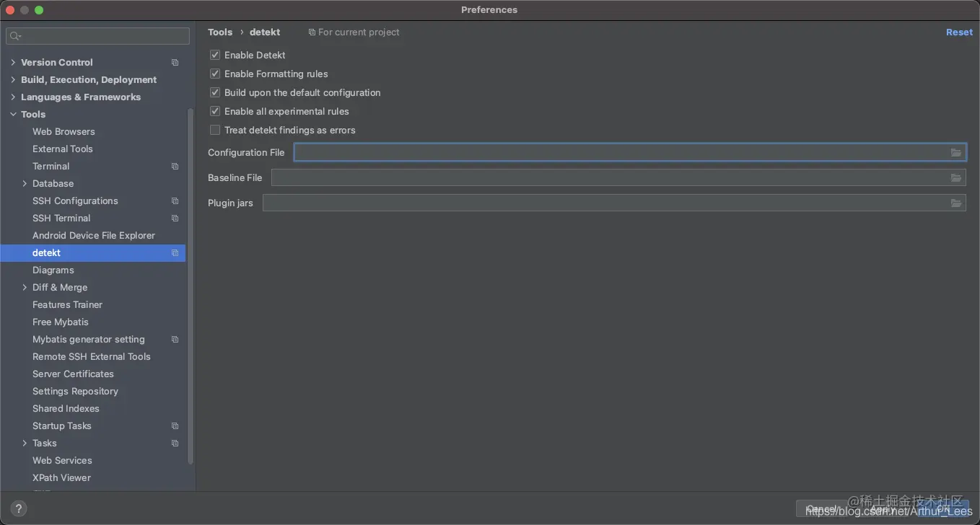980x525 pixels.
Task: Open External Tools settings
Action: (x=63, y=149)
